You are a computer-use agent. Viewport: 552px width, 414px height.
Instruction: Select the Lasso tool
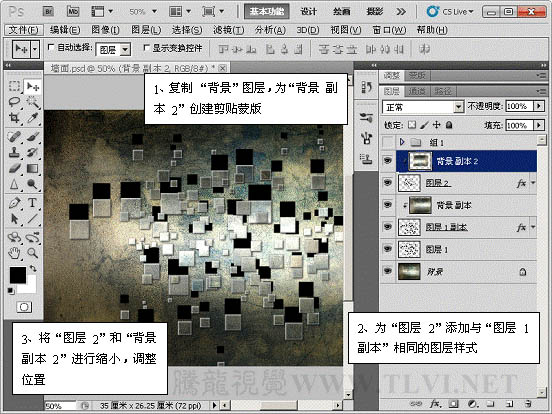coord(14,102)
